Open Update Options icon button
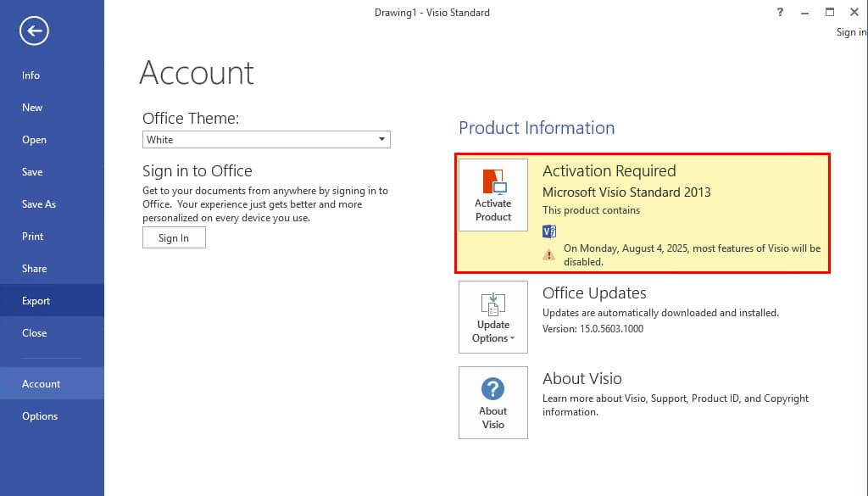Screen dimensions: 868x496 (492, 316)
